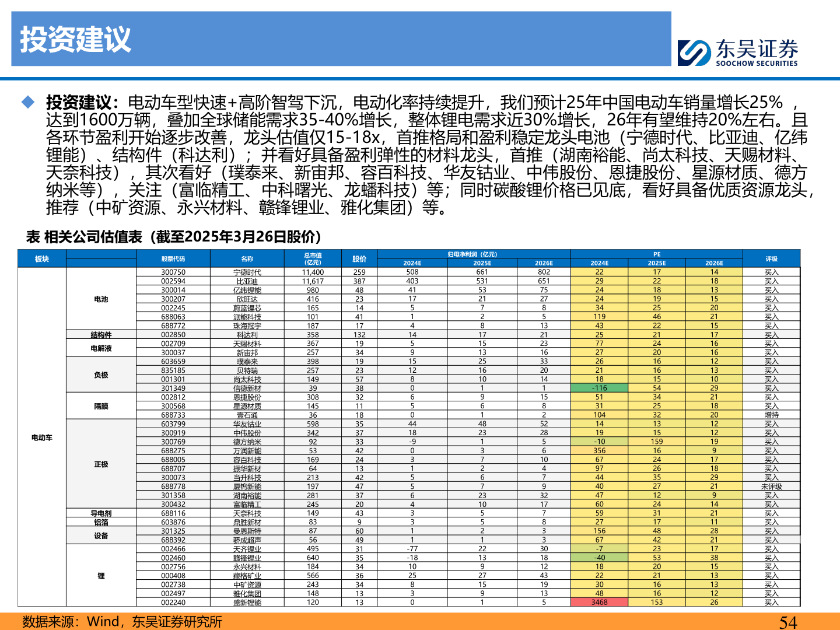Click stock code 001301 in the table
Viewport: 840px width, 630px height.
click(x=173, y=379)
